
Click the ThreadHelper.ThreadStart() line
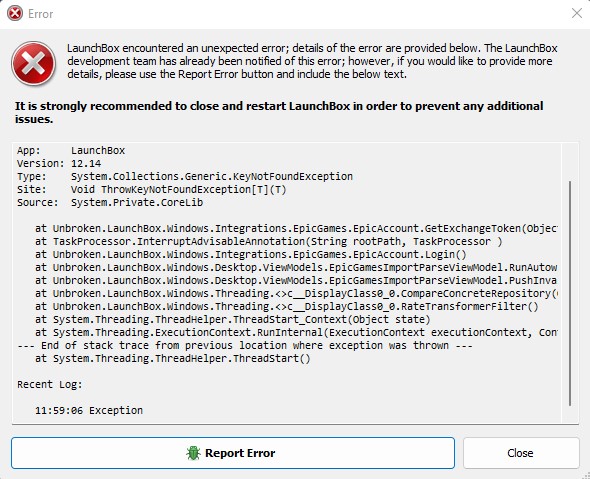tap(173, 359)
